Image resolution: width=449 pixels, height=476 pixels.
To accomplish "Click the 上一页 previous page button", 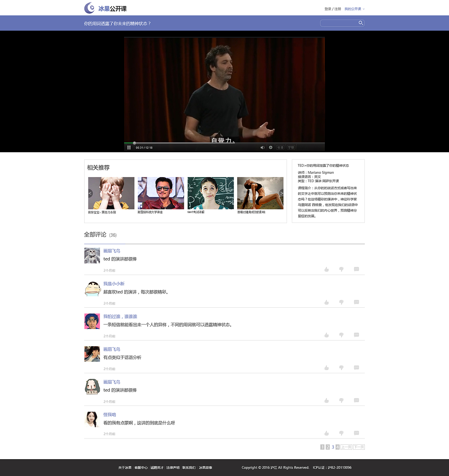I will coord(346,447).
